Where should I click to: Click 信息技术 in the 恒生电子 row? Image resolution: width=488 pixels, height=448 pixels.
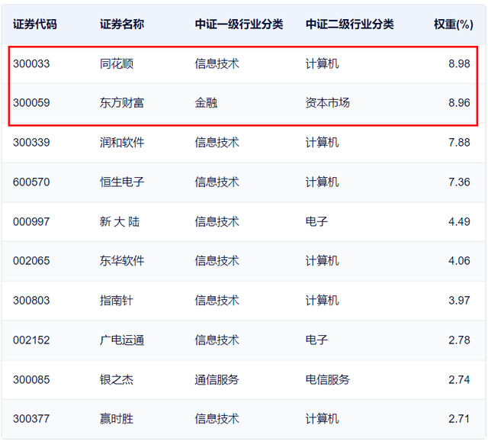(217, 182)
